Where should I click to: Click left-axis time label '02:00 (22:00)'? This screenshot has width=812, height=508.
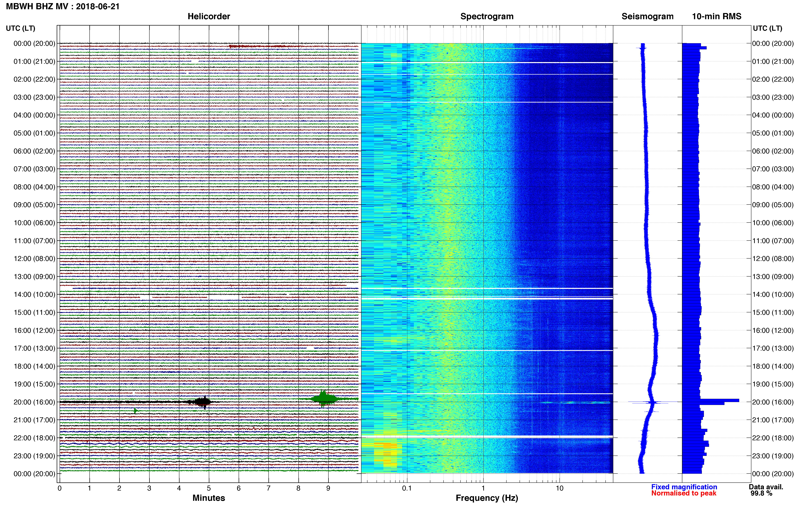pyautogui.click(x=34, y=79)
